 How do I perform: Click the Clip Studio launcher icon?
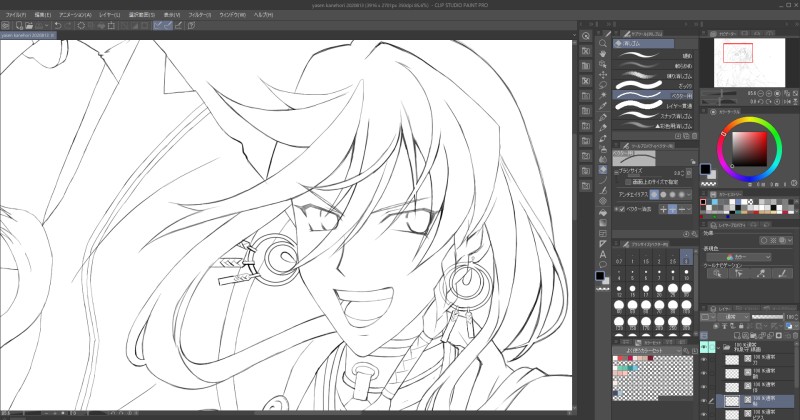pos(6,25)
